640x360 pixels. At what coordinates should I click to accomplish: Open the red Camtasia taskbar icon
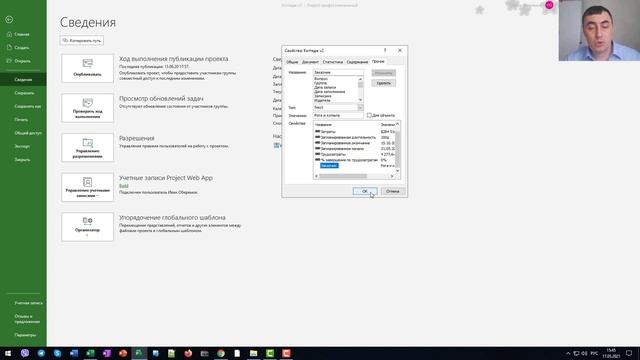tap(286, 353)
